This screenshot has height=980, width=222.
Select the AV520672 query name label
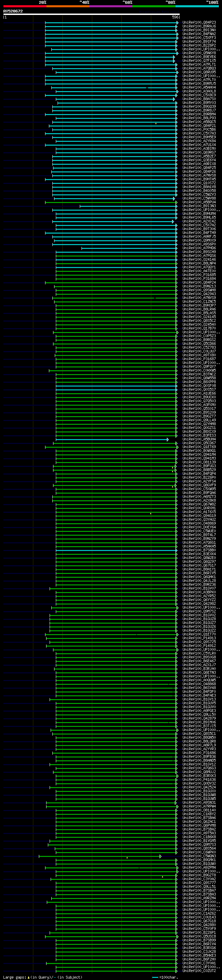(13, 11)
